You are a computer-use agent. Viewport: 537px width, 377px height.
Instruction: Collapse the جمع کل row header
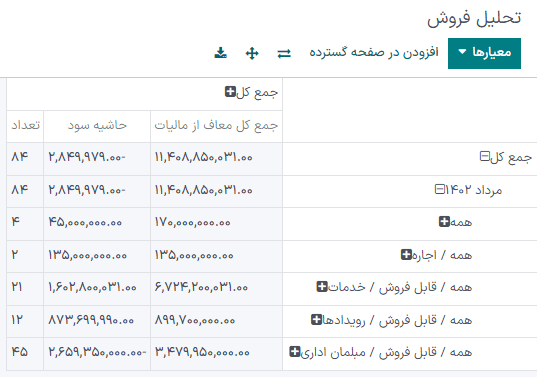tap(505, 157)
